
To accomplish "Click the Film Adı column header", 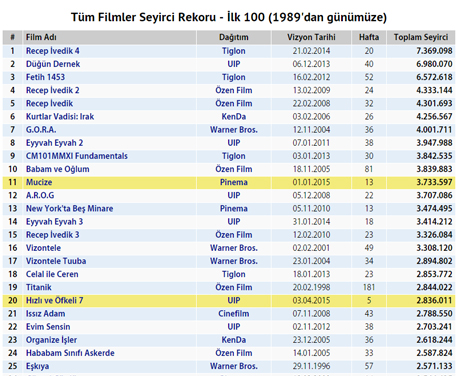I will [x=41, y=37].
